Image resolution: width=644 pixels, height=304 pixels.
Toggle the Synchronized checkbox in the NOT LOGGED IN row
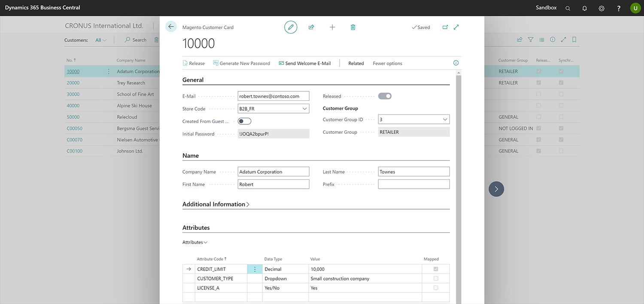(561, 128)
